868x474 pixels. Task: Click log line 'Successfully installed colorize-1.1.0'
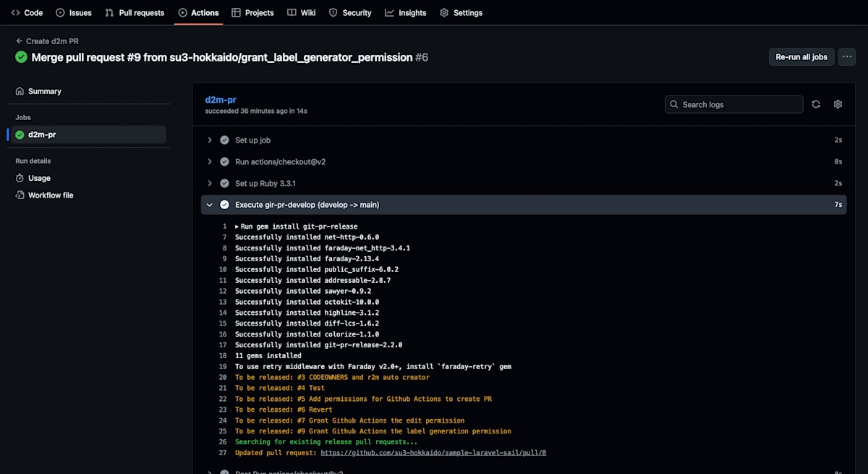(x=307, y=334)
